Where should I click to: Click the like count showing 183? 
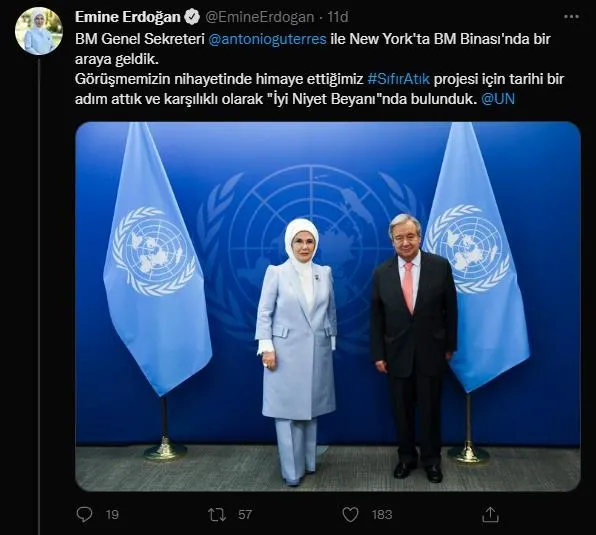pos(382,515)
